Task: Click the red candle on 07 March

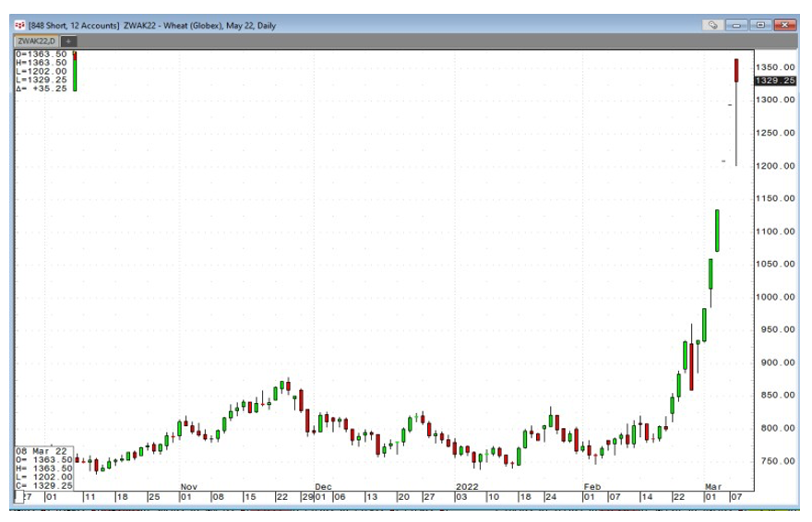Action: [736, 70]
